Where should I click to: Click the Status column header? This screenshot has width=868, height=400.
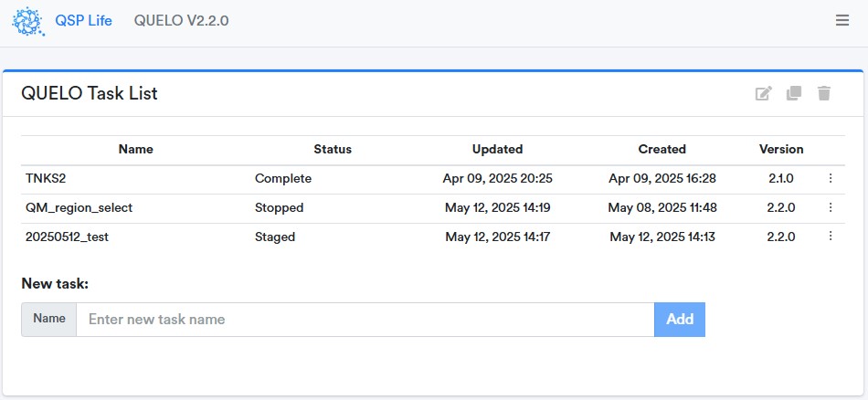pyautogui.click(x=333, y=149)
